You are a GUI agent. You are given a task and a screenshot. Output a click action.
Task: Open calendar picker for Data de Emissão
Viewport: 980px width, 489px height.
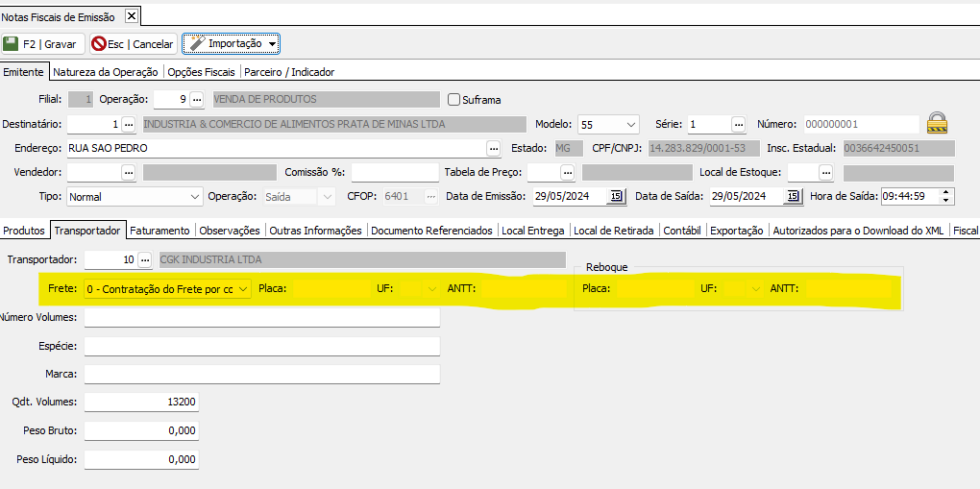[x=616, y=196]
